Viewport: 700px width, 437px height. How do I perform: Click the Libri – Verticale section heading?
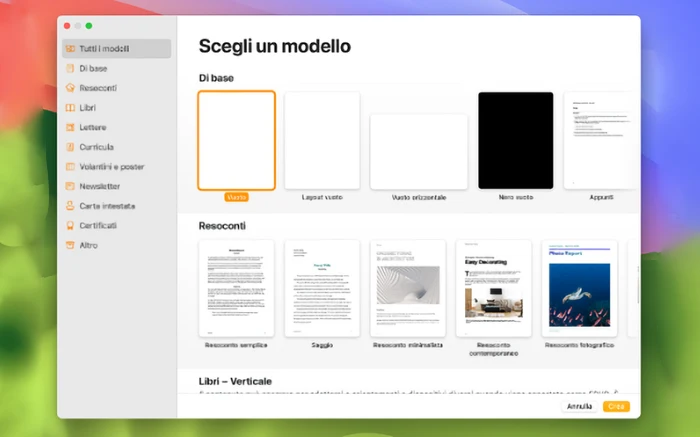click(235, 381)
